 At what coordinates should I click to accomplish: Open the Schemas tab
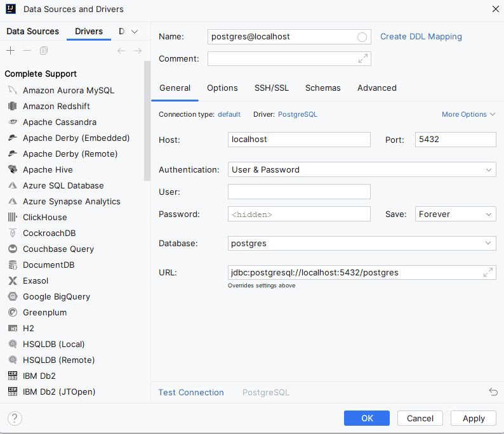322,88
